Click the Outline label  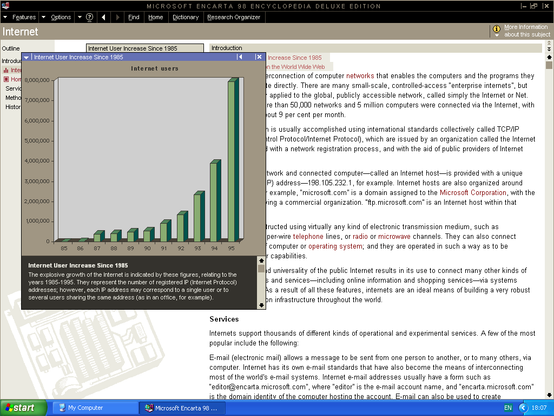11,48
